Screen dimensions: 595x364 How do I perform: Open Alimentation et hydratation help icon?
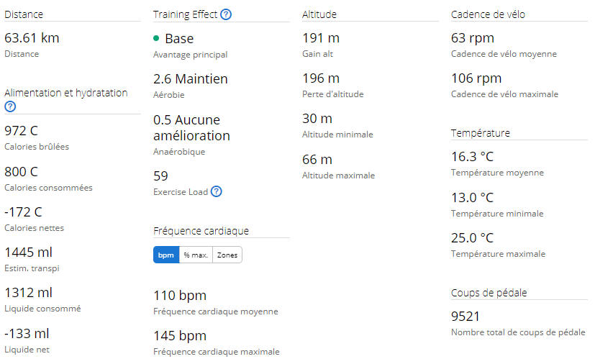click(10, 106)
